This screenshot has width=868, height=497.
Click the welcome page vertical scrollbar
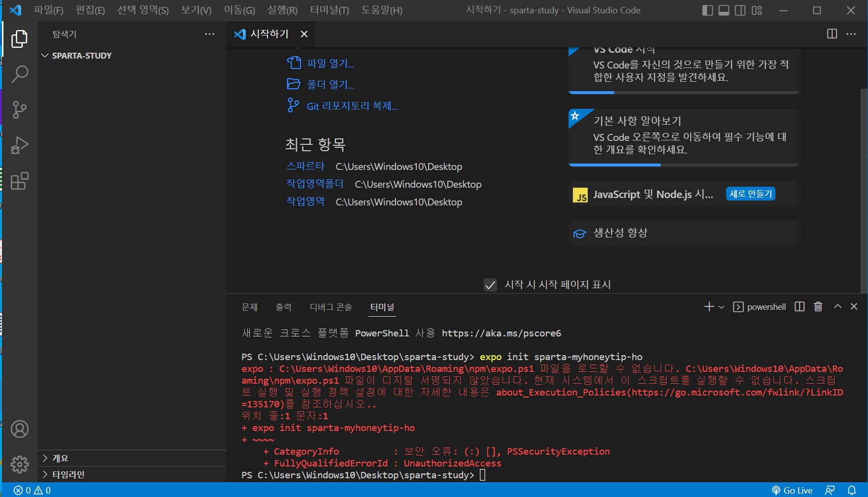coord(864,191)
